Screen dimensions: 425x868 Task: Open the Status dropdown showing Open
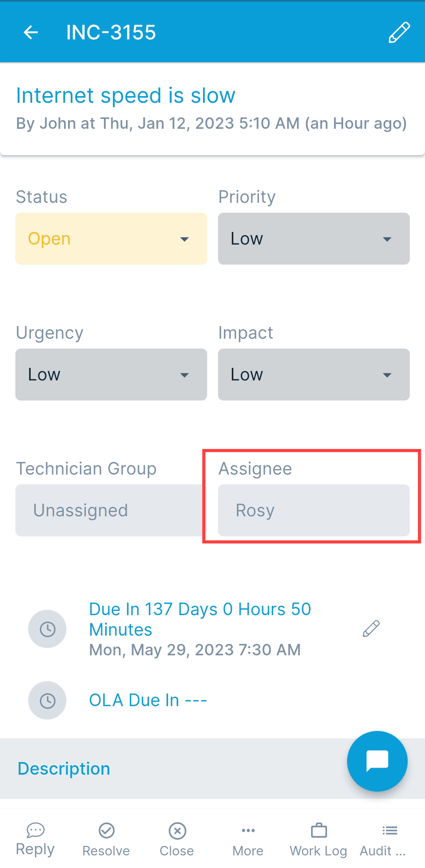[x=111, y=238]
